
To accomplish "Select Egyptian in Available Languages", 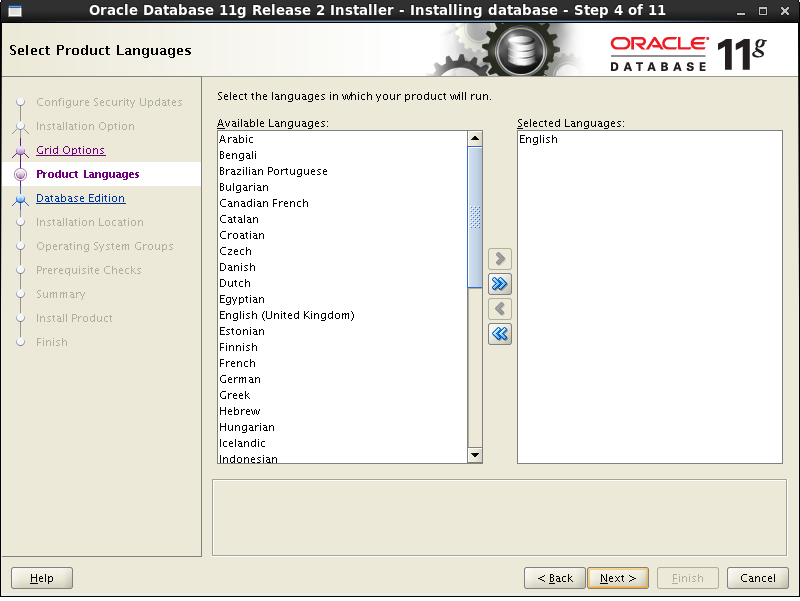I will coord(342,299).
